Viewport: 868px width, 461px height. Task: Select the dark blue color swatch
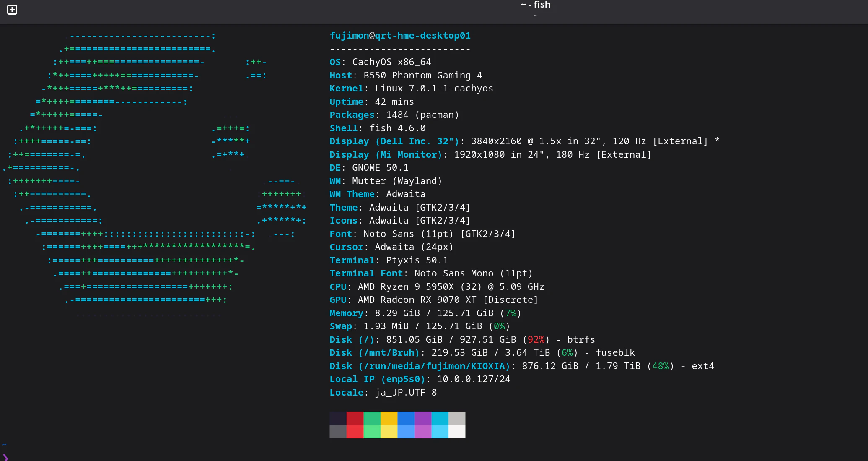click(x=406, y=418)
